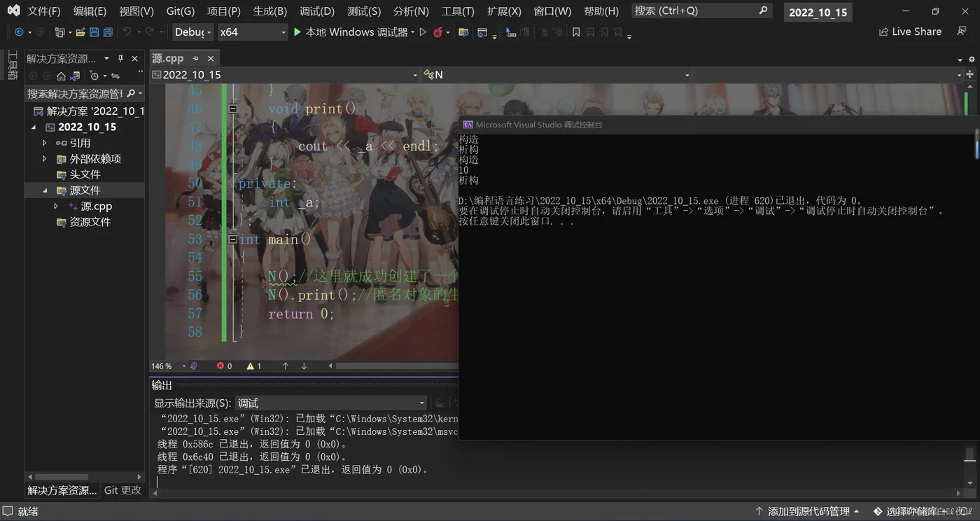Open the 文件(F) menu
980x521 pixels.
(43, 11)
